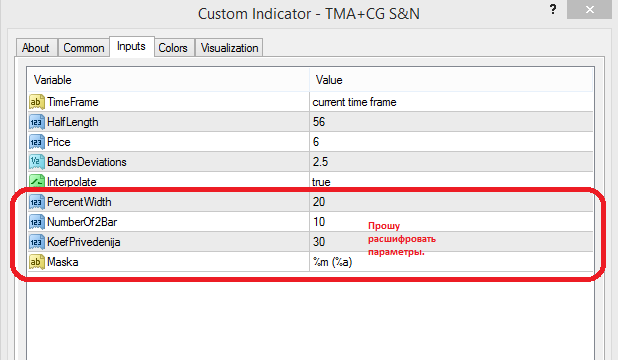Open the About tab
618x360 pixels.
point(37,48)
